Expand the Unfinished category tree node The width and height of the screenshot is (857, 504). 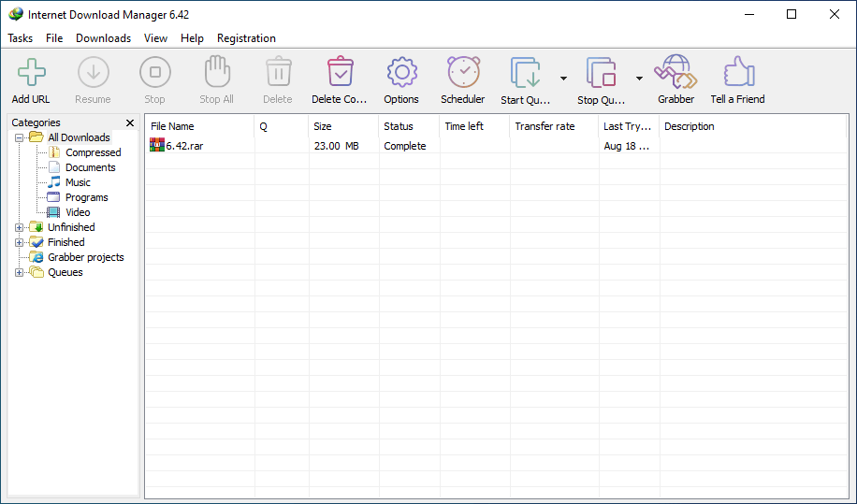click(x=20, y=227)
